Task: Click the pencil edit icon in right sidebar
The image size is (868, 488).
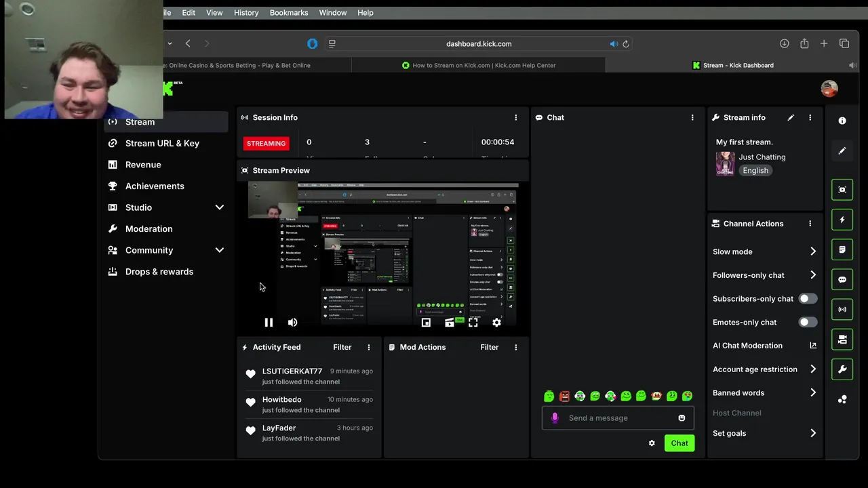Action: [842, 151]
